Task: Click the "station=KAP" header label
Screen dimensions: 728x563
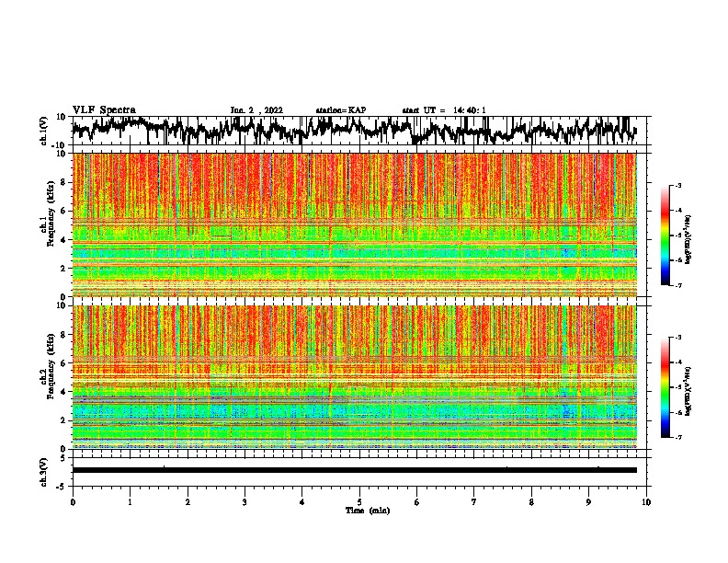Action: coord(341,110)
